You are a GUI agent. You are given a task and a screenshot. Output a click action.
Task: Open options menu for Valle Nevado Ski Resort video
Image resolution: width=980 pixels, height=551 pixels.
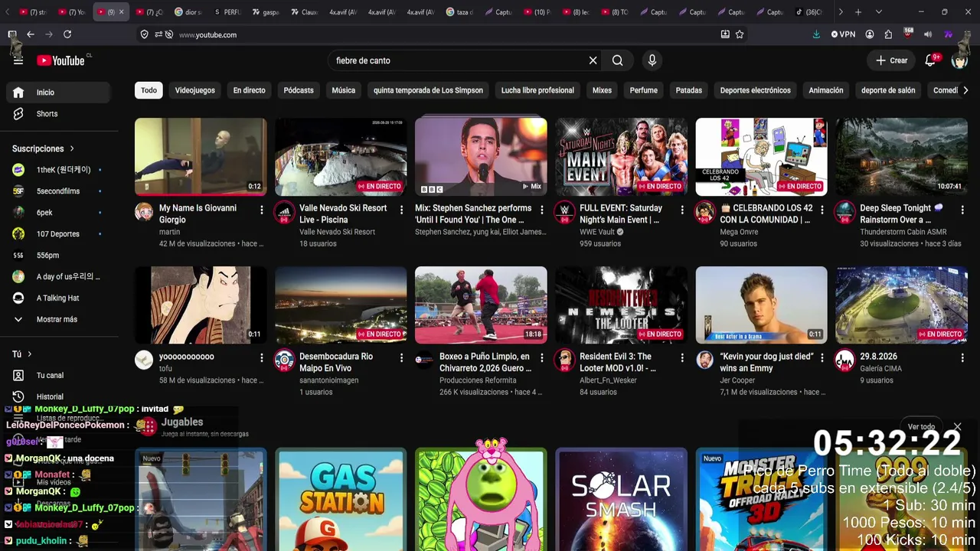point(401,210)
